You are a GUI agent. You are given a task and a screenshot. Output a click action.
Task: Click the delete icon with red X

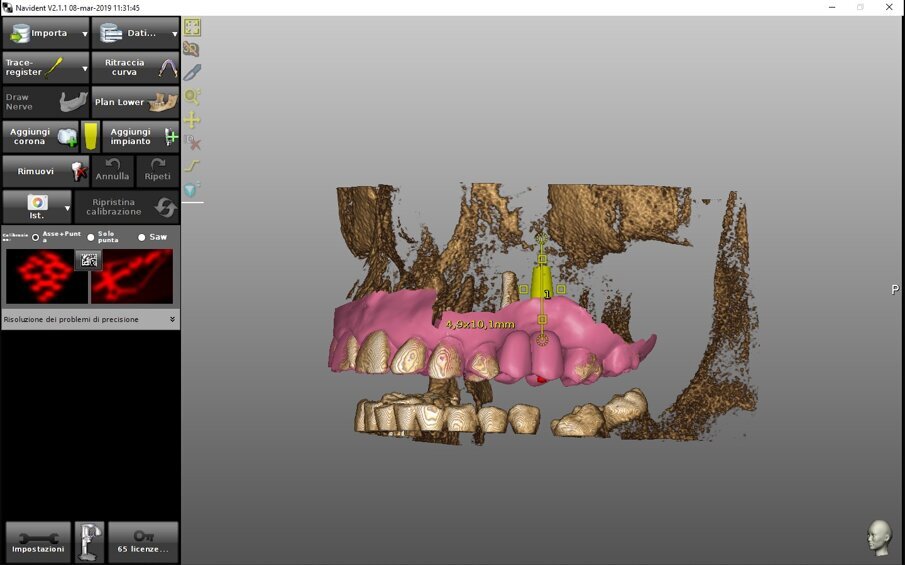[x=192, y=143]
